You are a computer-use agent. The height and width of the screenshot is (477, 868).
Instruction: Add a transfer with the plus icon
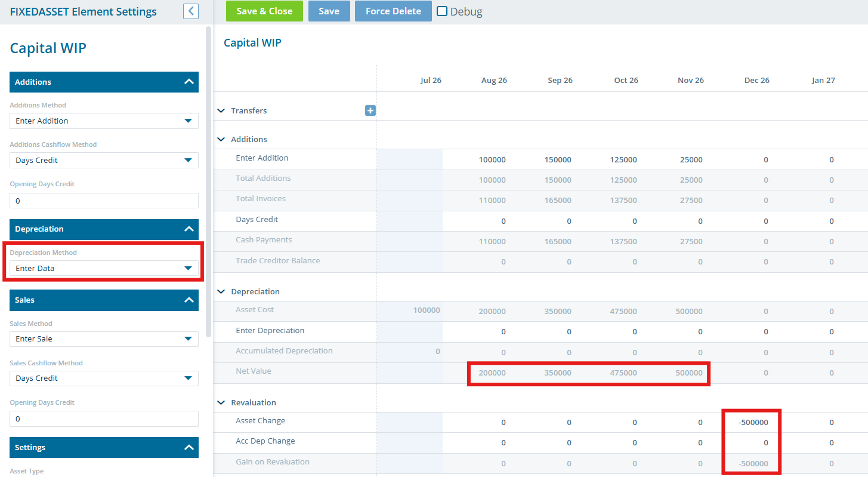point(370,110)
